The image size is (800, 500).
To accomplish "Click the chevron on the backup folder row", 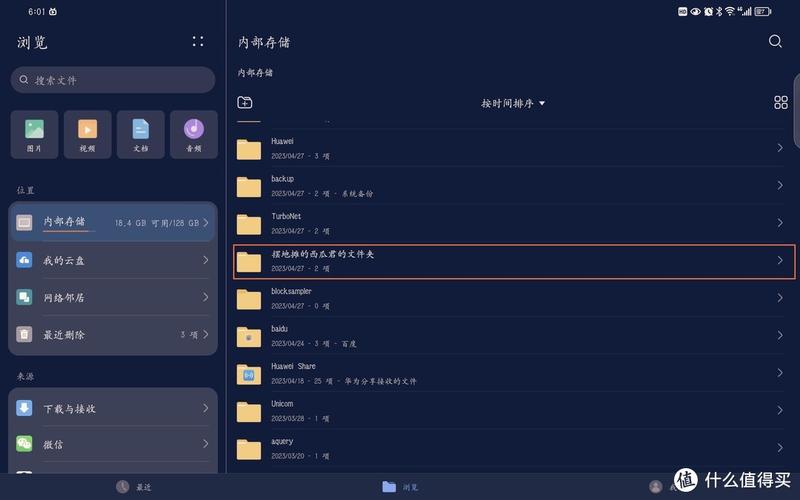I will point(780,185).
